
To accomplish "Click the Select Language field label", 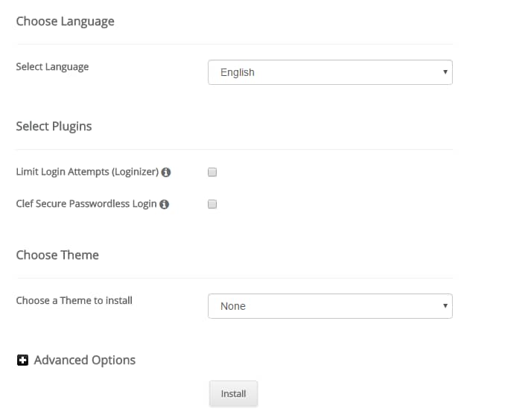I will coord(52,67).
